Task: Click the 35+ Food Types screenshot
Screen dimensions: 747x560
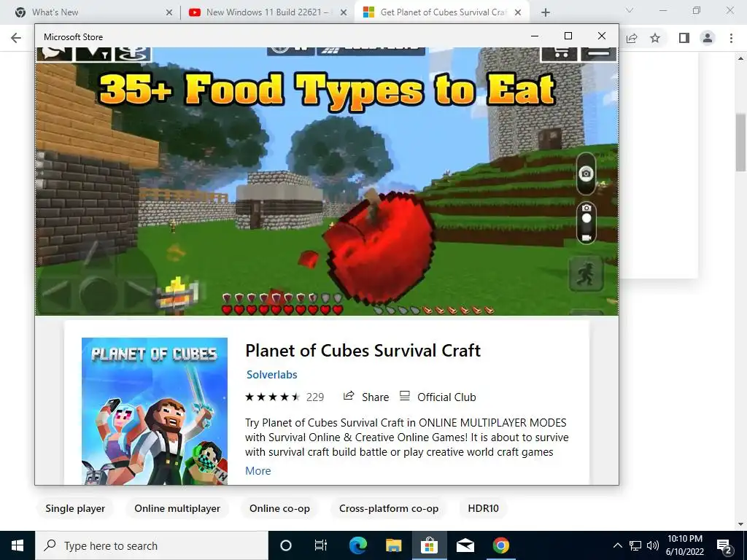Action: (327, 181)
